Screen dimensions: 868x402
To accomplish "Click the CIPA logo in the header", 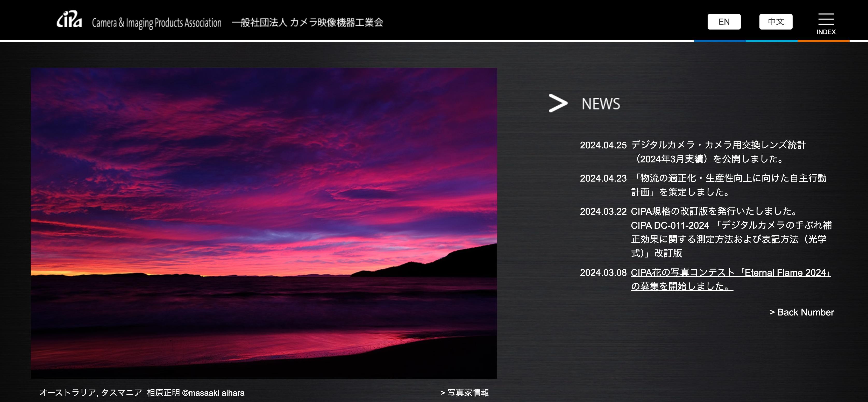I will 69,19.
